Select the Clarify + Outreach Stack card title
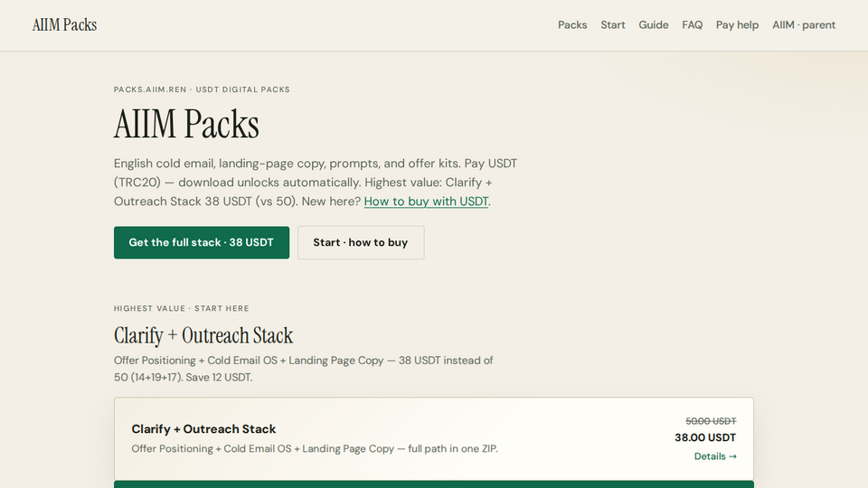Viewport: 868px width, 488px height. (x=203, y=428)
